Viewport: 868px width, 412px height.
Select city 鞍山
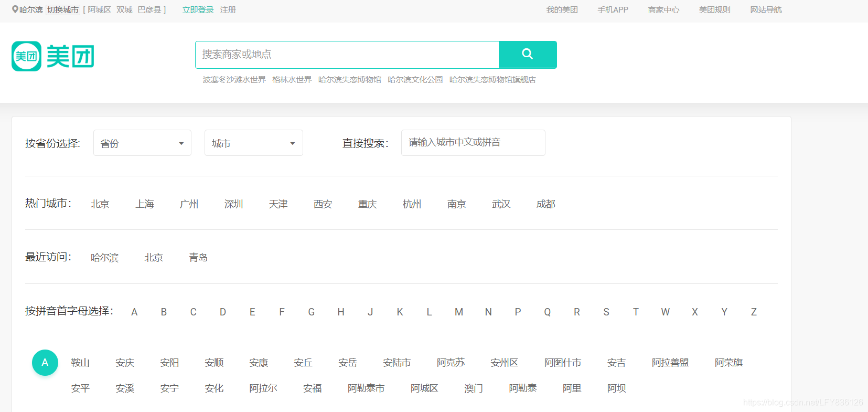(80, 362)
